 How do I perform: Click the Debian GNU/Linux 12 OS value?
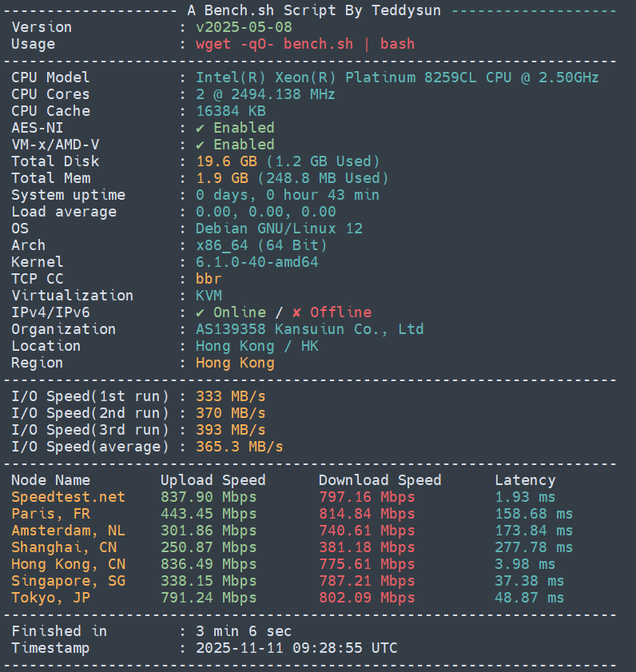click(279, 229)
